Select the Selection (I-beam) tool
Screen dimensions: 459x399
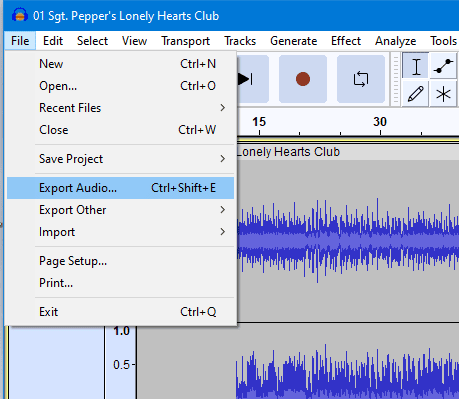416,66
